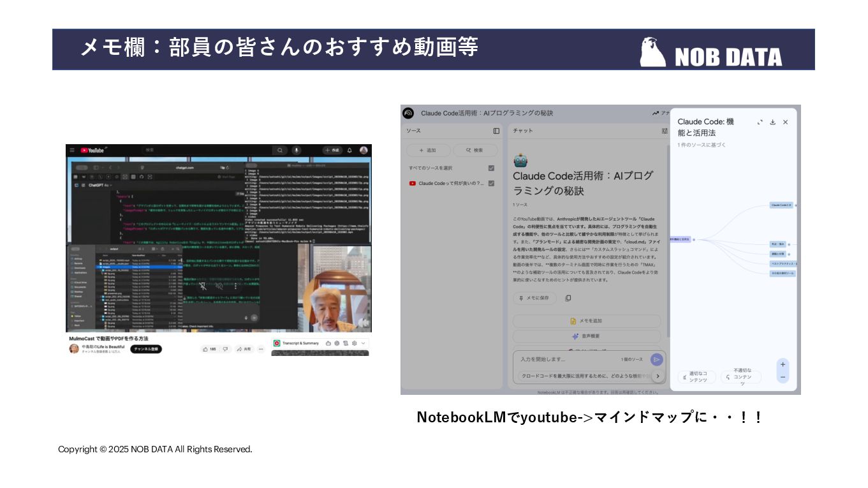This screenshot has width=868, height=488.
Task: Click the robot emoji notebook icon
Action: (520, 160)
